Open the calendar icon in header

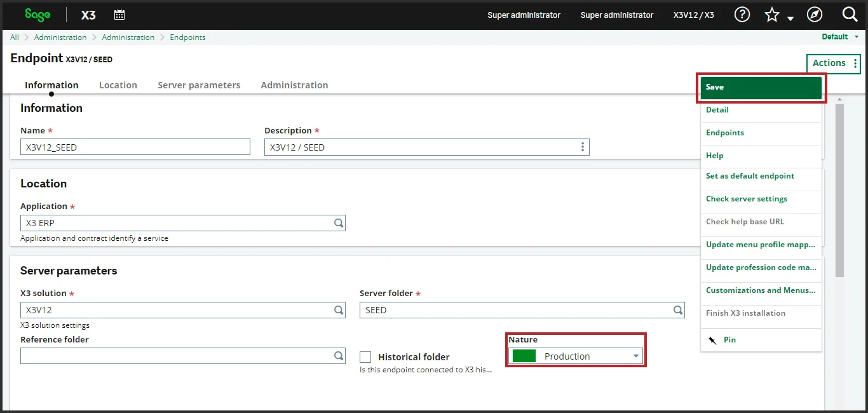(119, 15)
